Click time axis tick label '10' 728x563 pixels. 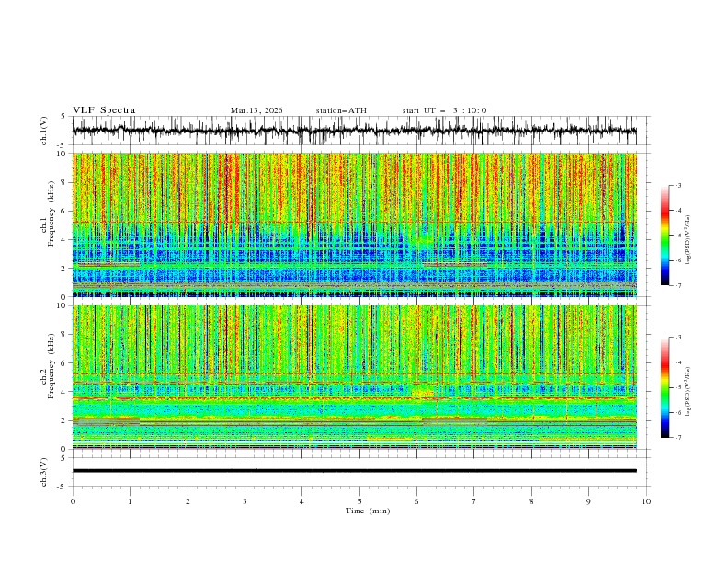click(x=646, y=501)
